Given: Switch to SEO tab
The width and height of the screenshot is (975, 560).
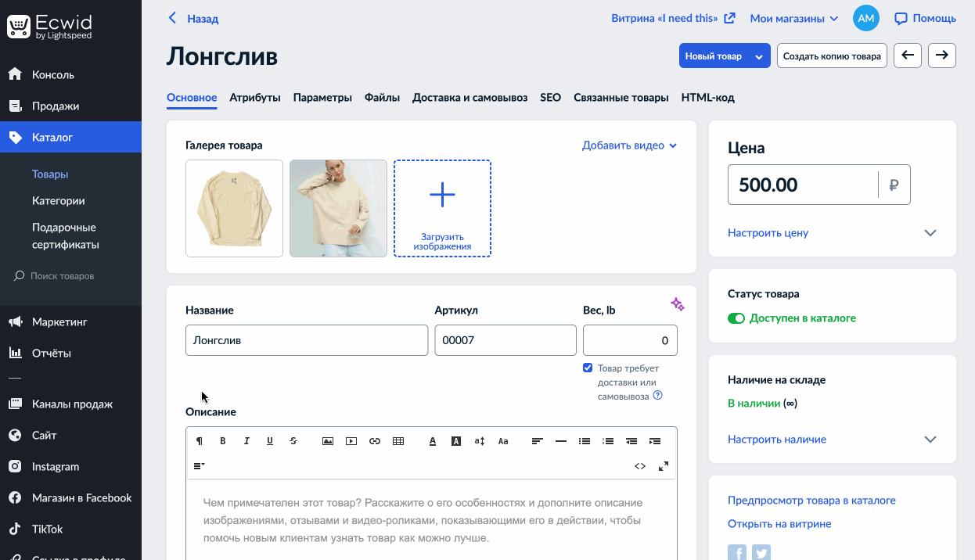Looking at the screenshot, I should point(550,98).
